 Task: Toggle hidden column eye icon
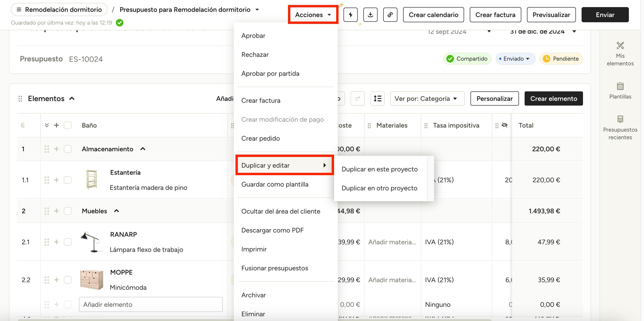505,125
